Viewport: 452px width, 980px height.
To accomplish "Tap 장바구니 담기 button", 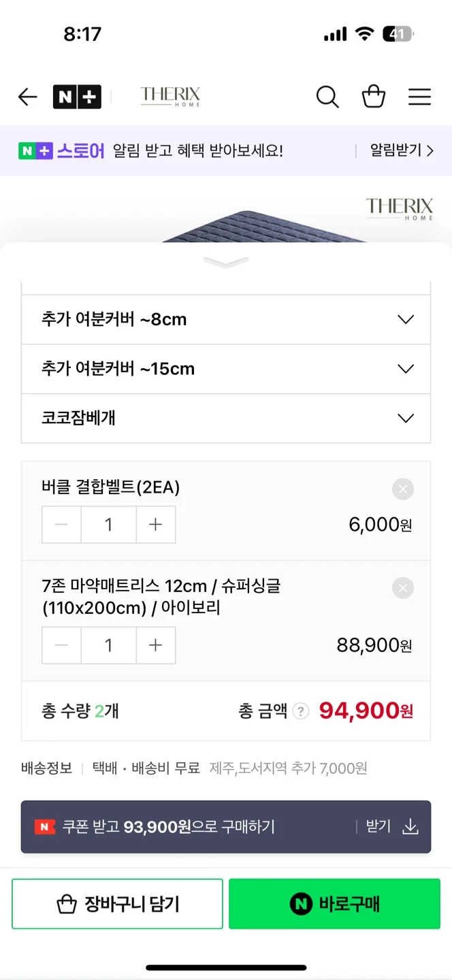I will coord(117,904).
